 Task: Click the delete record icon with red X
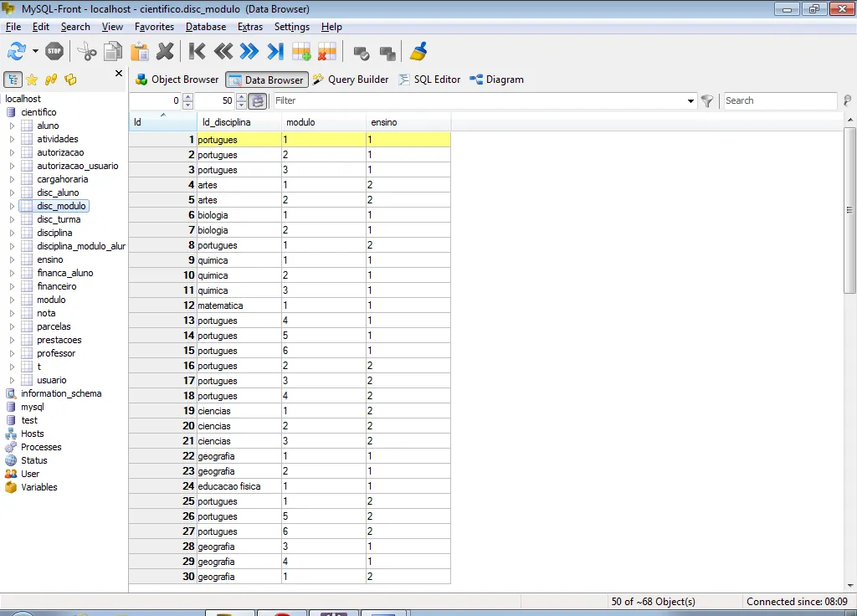[x=326, y=51]
